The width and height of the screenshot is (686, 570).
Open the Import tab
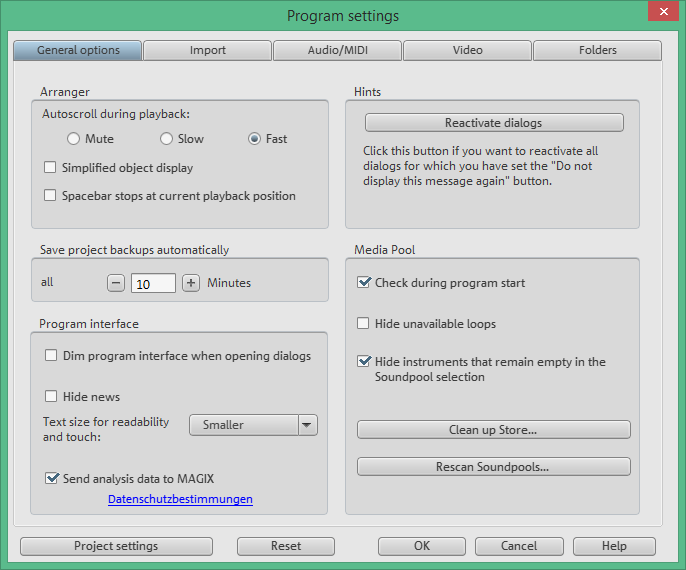click(x=208, y=50)
